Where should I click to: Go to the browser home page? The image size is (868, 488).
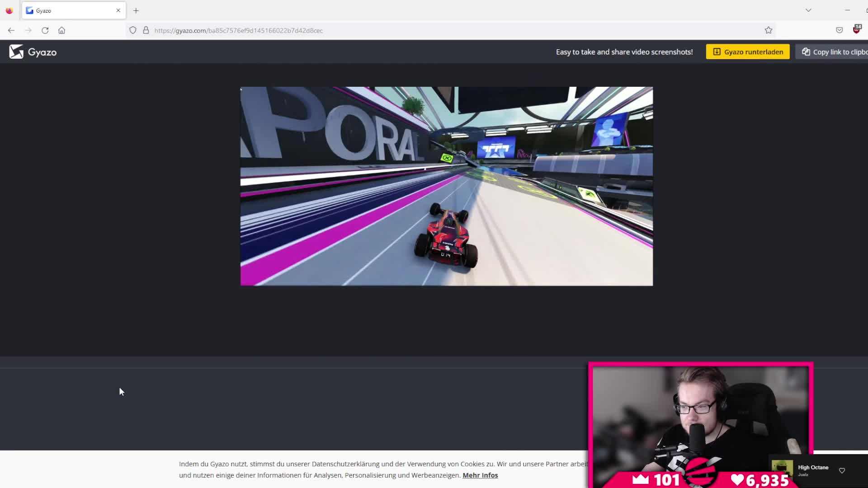tap(62, 30)
